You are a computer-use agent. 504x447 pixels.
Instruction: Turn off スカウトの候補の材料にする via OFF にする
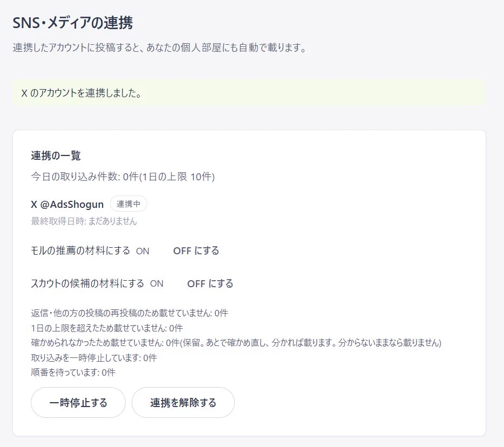click(210, 283)
